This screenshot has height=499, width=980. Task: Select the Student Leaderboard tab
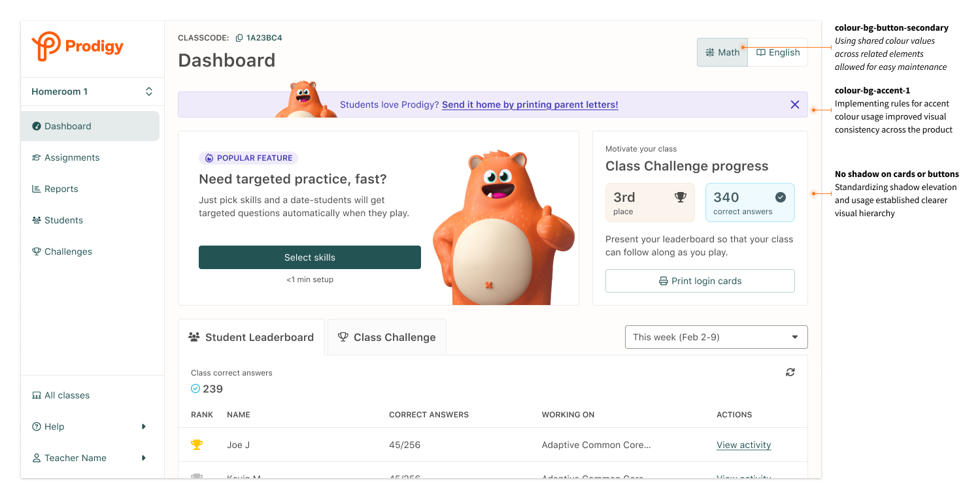tap(251, 337)
